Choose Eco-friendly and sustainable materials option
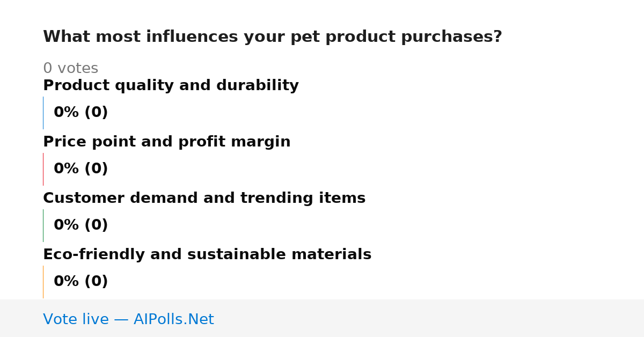 point(207,255)
